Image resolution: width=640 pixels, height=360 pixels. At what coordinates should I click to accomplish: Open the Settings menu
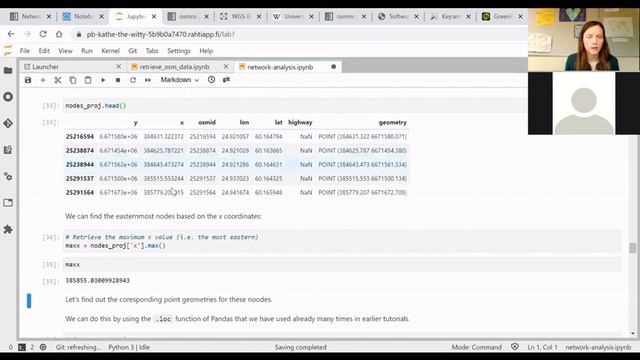tap(179, 51)
